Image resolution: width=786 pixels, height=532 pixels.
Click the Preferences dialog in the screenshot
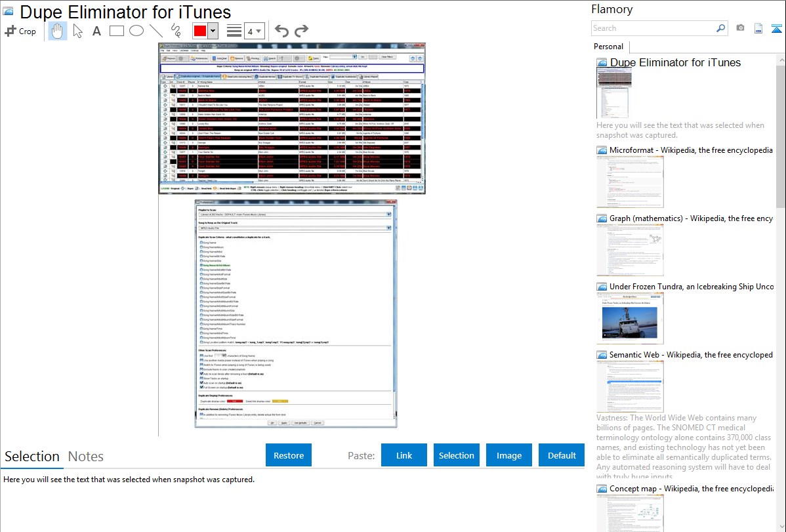tap(296, 314)
